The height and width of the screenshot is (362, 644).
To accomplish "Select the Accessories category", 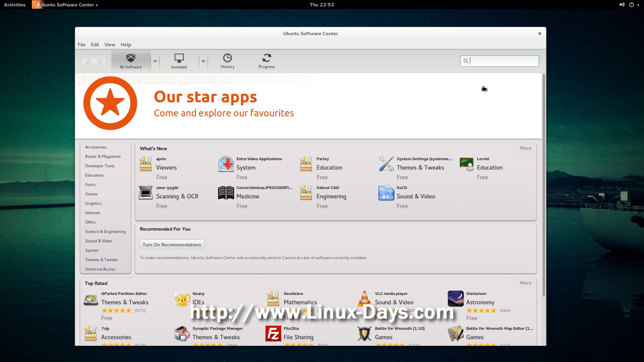I will pos(96,147).
